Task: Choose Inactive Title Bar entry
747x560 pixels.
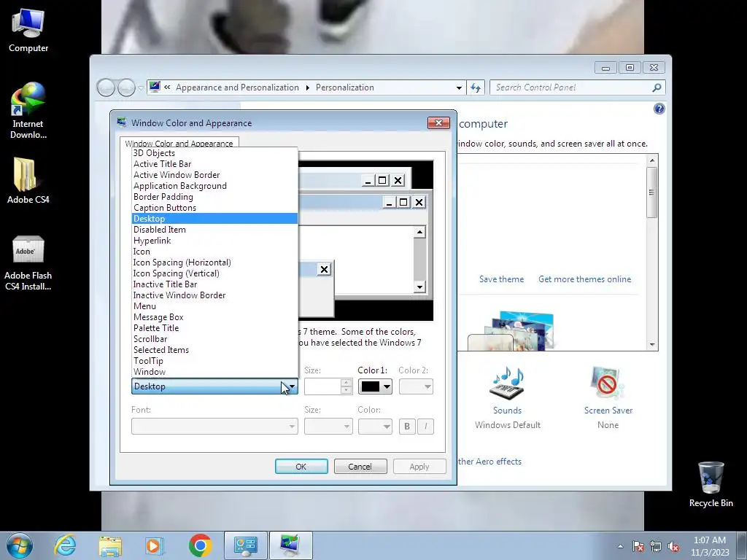Action: (x=214, y=284)
